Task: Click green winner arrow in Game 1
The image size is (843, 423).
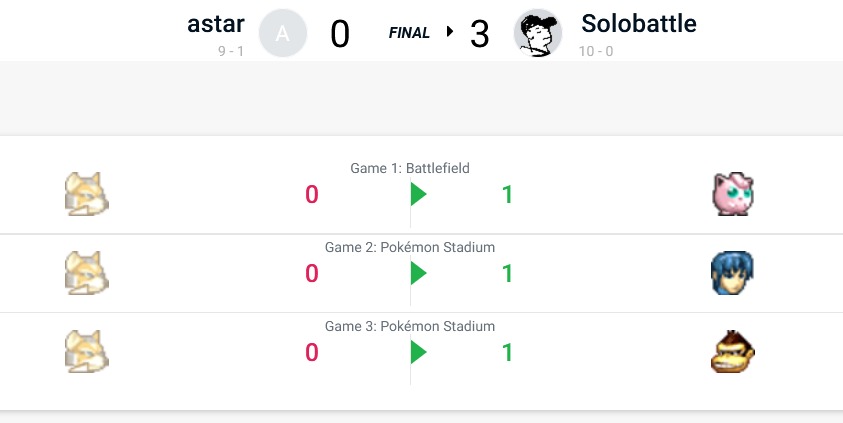Action: click(x=418, y=194)
